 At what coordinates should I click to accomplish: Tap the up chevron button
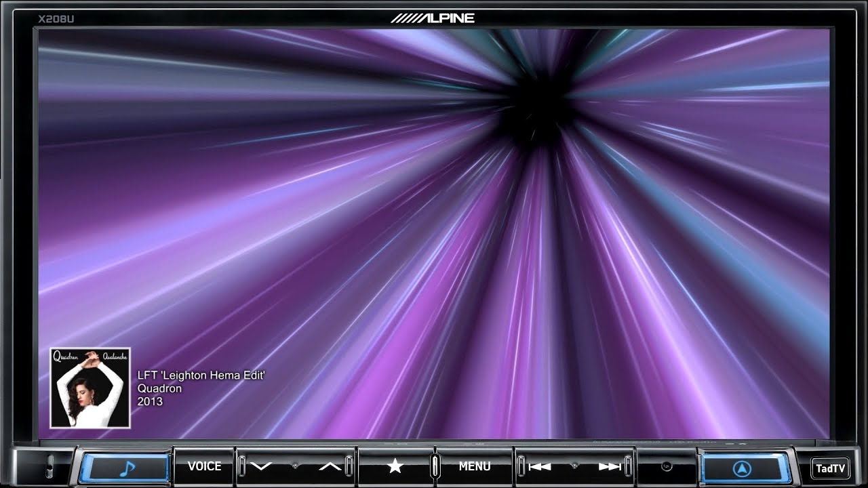(330, 466)
